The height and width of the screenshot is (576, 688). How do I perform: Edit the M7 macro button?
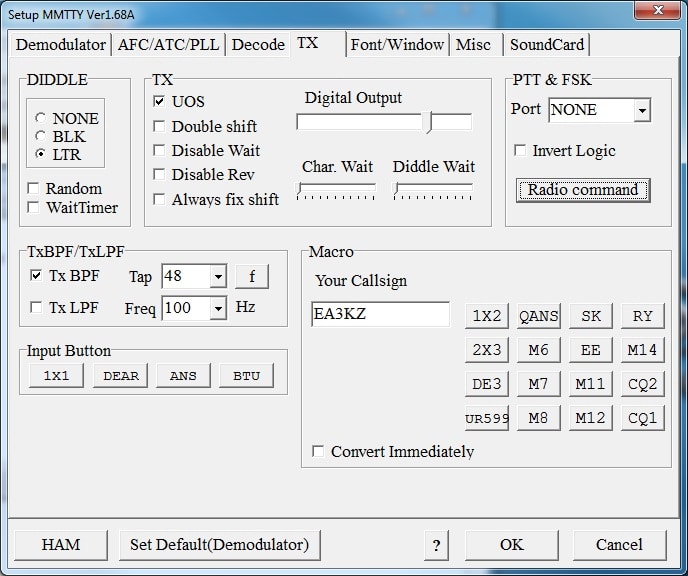(539, 384)
